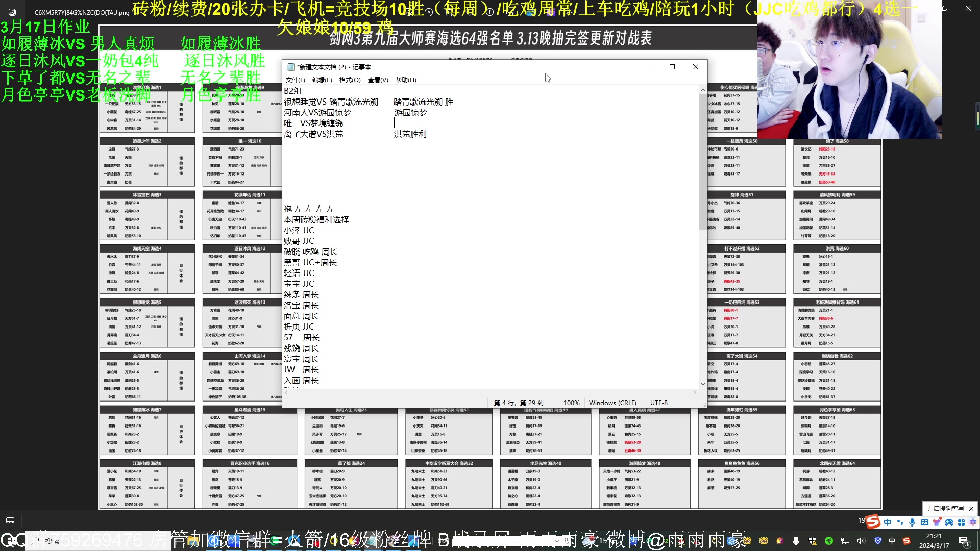
Task: Click the '第 4 行, 第 29 列' status entry
Action: [x=519, y=403]
